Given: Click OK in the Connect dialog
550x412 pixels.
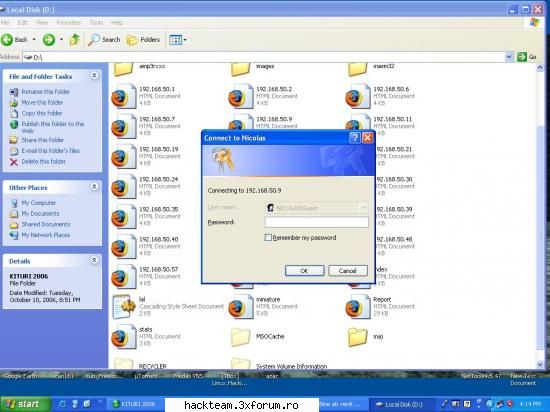Looking at the screenshot, I should click(304, 271).
